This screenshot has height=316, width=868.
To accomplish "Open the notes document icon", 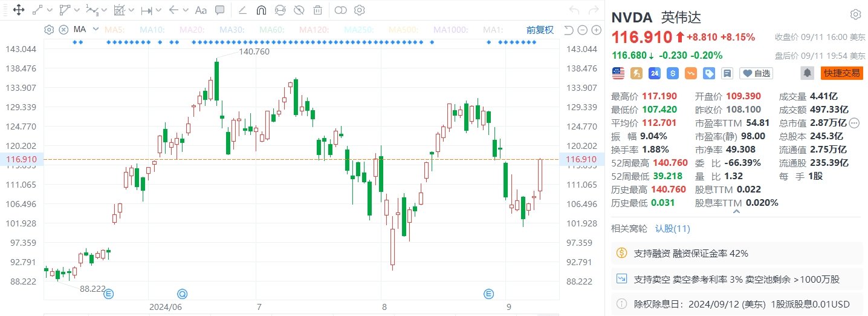I will pyautogui.click(x=727, y=73).
